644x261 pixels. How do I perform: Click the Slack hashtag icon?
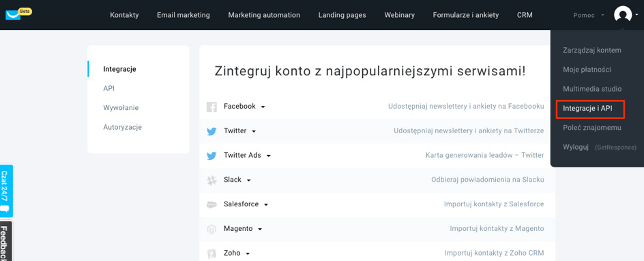click(x=211, y=180)
